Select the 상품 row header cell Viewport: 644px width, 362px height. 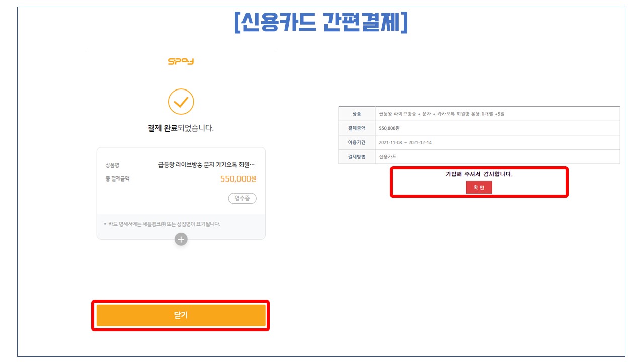(357, 114)
